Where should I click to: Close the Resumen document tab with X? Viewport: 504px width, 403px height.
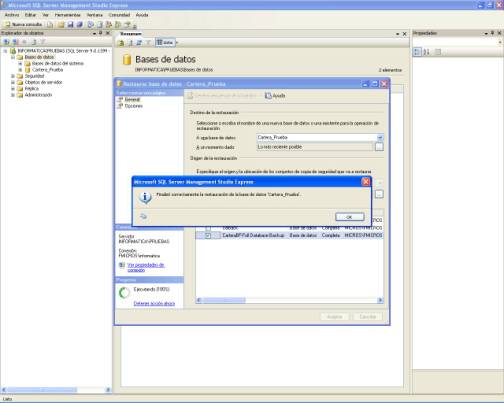tap(405, 34)
